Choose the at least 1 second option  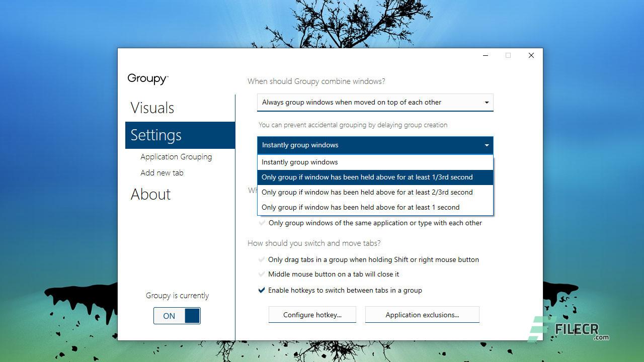coord(375,207)
